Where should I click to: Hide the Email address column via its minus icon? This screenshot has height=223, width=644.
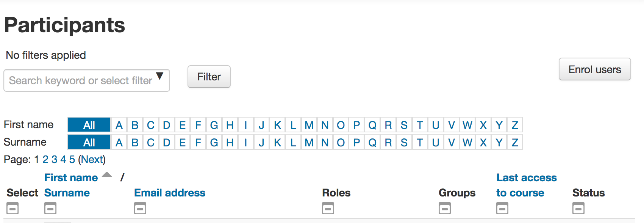tap(140, 208)
